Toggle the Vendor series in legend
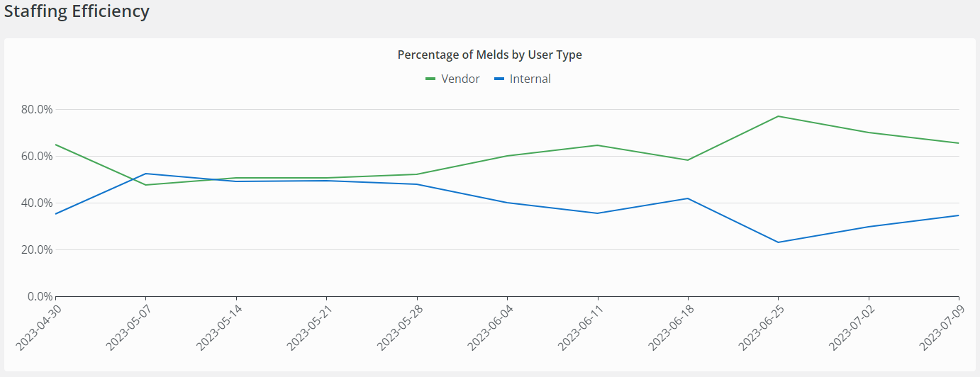 (460, 79)
